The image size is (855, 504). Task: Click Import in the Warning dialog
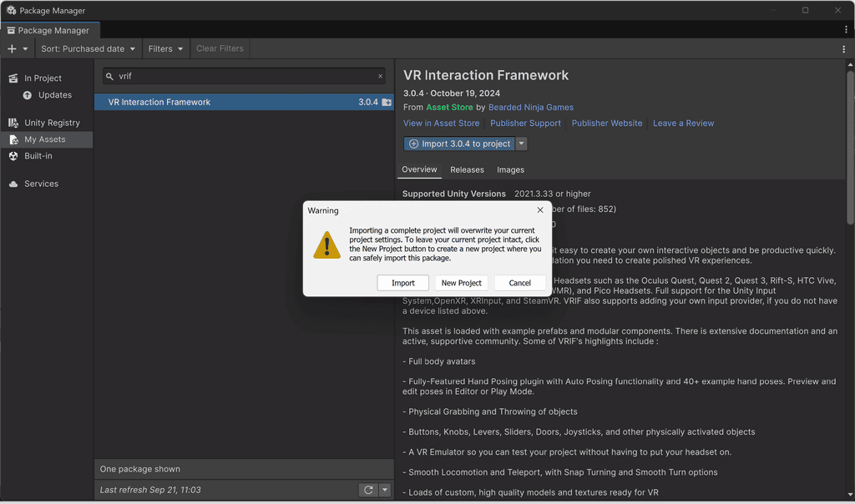(403, 283)
